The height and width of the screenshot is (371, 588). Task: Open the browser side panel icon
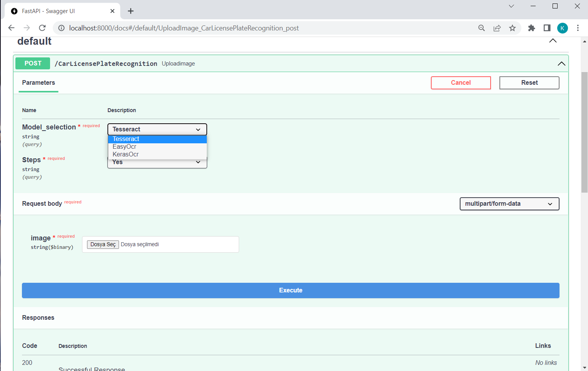point(547,28)
